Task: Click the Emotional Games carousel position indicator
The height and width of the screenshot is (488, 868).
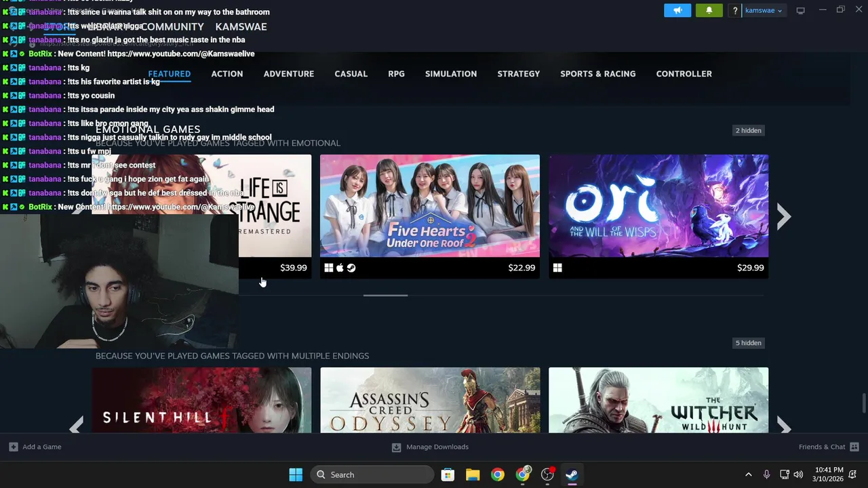Action: (x=385, y=296)
